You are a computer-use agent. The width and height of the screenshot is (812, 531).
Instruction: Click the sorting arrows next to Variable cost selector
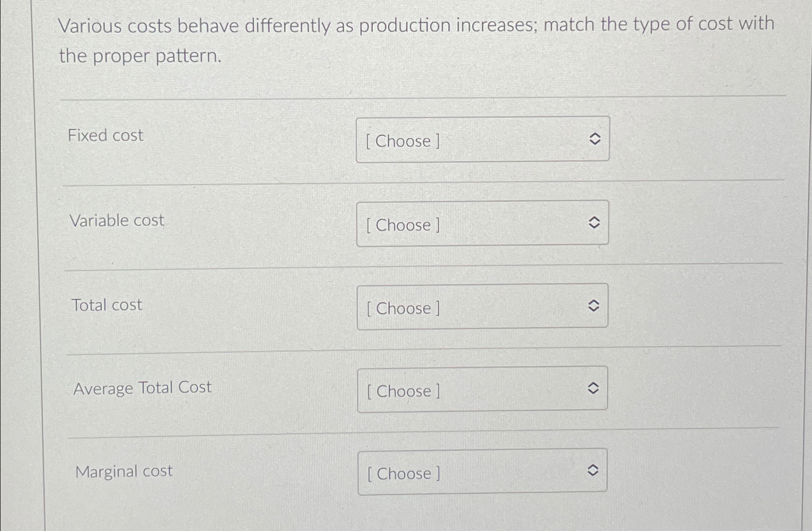click(595, 223)
